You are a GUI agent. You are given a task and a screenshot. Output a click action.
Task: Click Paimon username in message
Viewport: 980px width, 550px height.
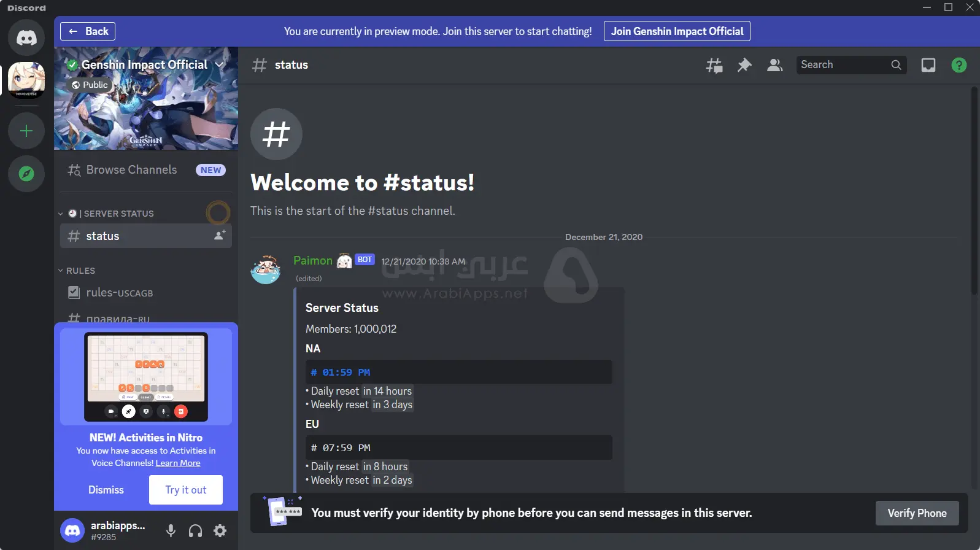313,260
